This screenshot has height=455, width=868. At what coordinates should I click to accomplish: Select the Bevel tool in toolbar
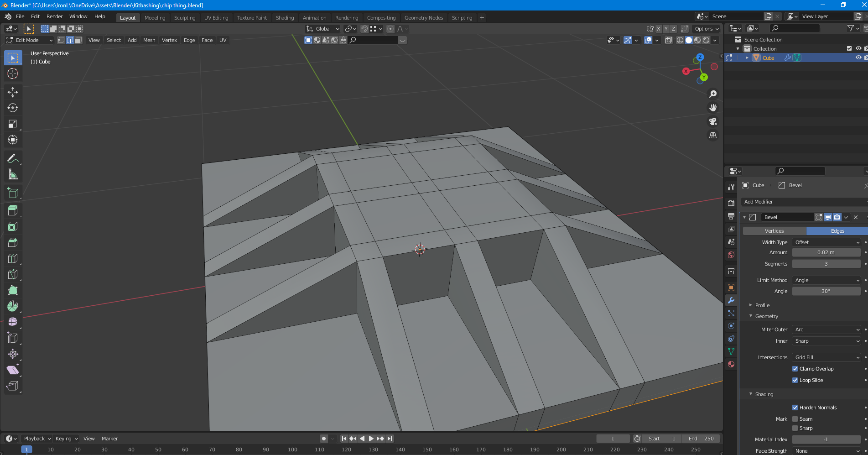pyautogui.click(x=13, y=242)
